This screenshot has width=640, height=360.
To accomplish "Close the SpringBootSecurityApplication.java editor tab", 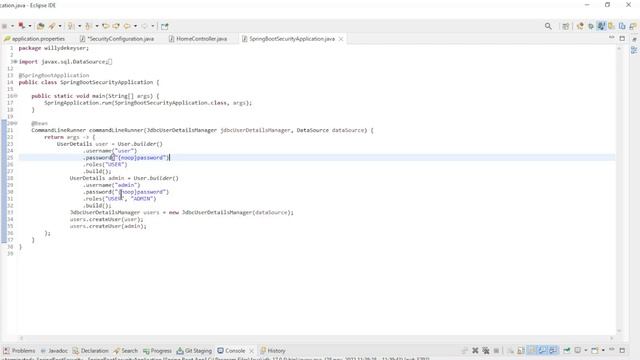I will pyautogui.click(x=341, y=39).
